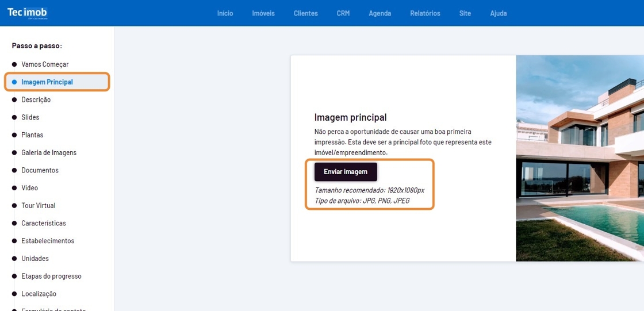Select the Etapas do progresso step
The image size is (644, 311).
click(x=51, y=276)
